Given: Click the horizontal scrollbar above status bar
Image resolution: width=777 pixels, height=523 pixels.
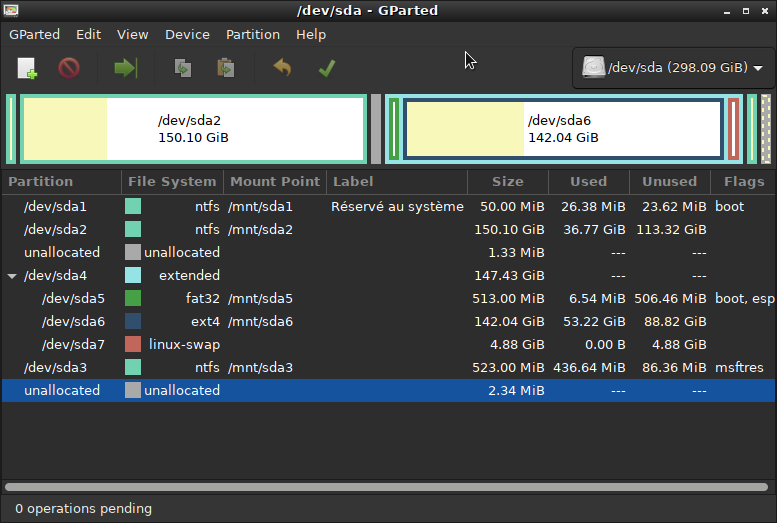Looking at the screenshot, I should 386,487.
